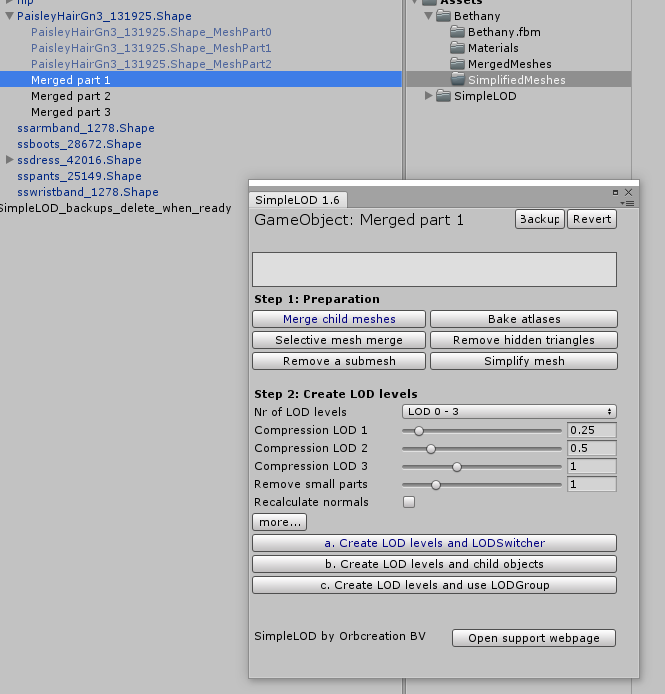The image size is (665, 694).
Task: Click the Compression LOD 1 slider handle
Action: tap(418, 431)
